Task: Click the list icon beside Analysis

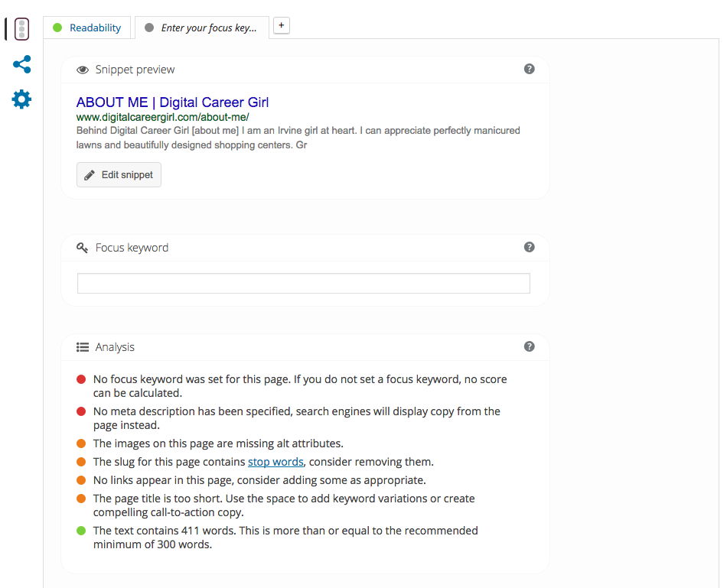Action: [x=83, y=347]
